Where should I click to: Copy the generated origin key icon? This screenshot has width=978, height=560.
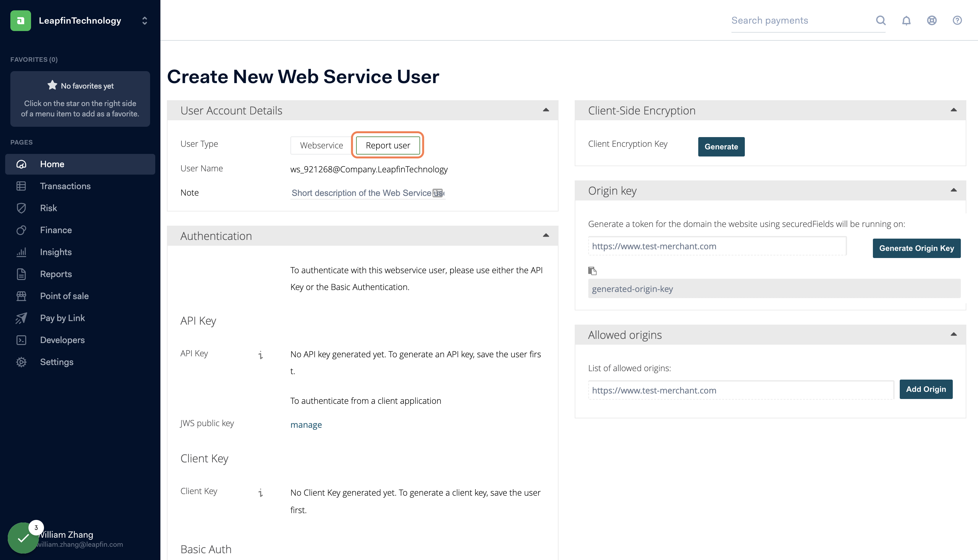point(592,271)
